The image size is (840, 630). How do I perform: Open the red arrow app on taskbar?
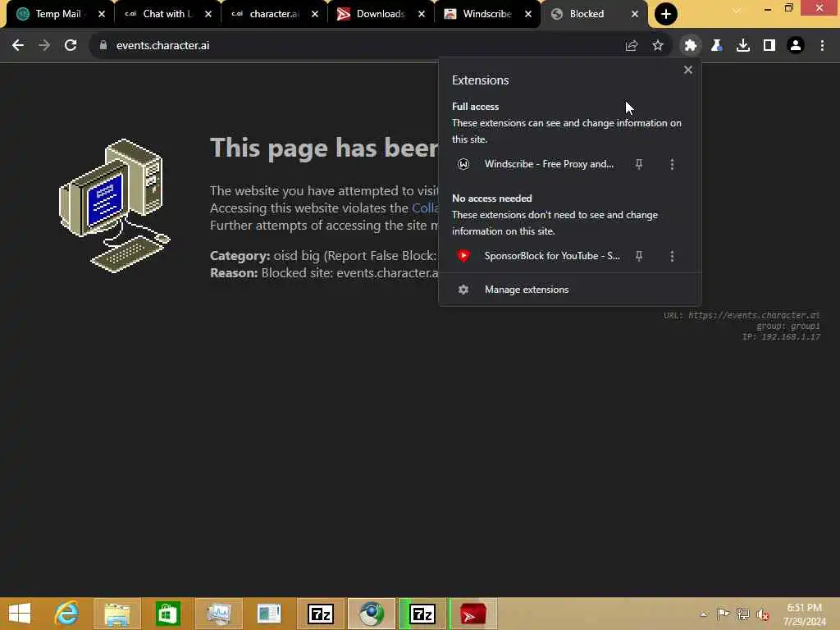(x=473, y=614)
